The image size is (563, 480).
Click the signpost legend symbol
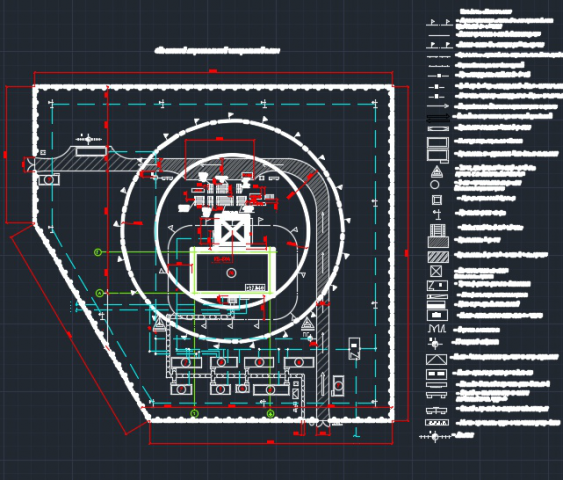click(437, 214)
